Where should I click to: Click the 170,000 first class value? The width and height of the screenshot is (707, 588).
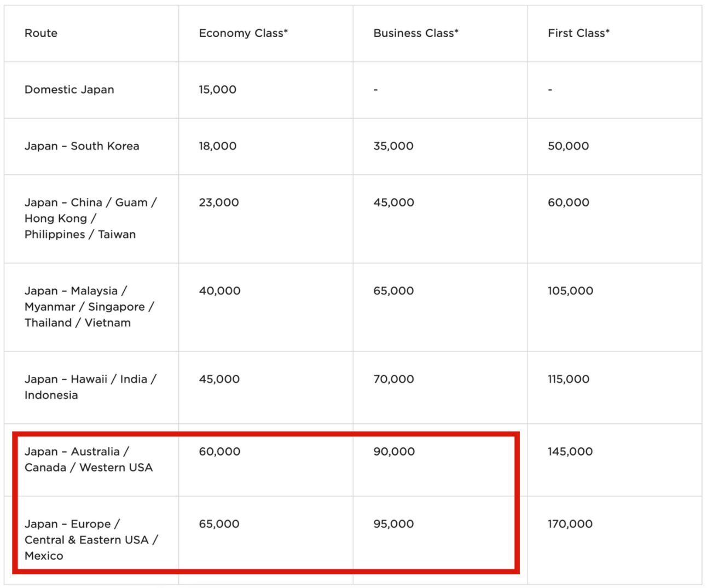pyautogui.click(x=570, y=524)
